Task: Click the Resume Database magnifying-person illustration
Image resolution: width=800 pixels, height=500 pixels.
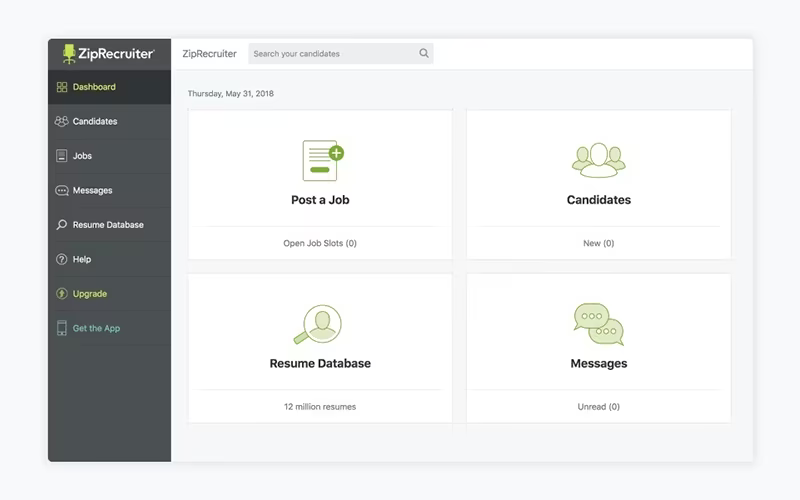Action: pos(318,324)
